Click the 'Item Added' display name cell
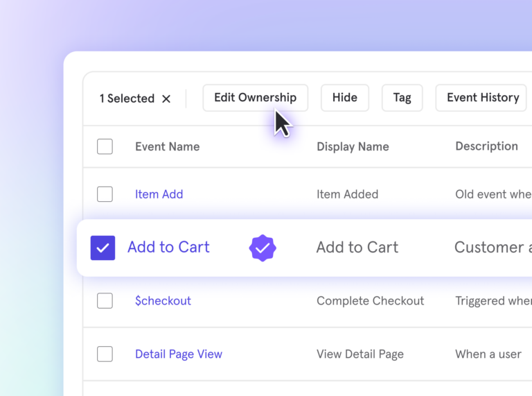The width and height of the screenshot is (532, 396). (x=347, y=194)
